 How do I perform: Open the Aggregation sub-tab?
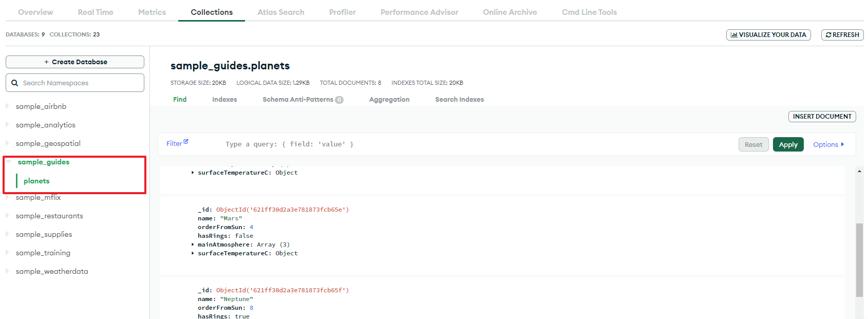[389, 99]
